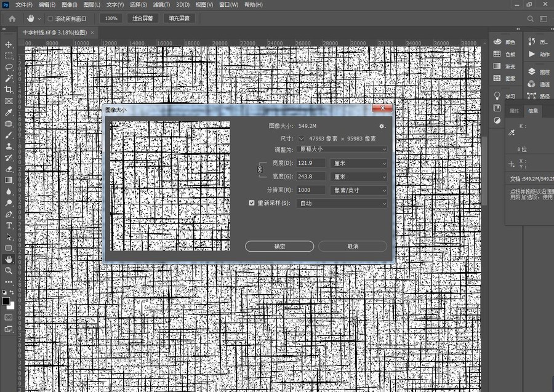Open the 通道 panel

[x=539, y=84]
